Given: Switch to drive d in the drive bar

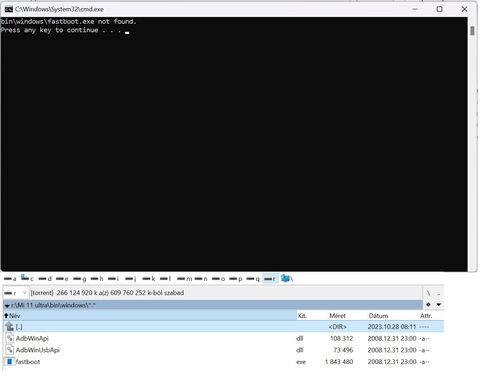Looking at the screenshot, I should [45, 279].
